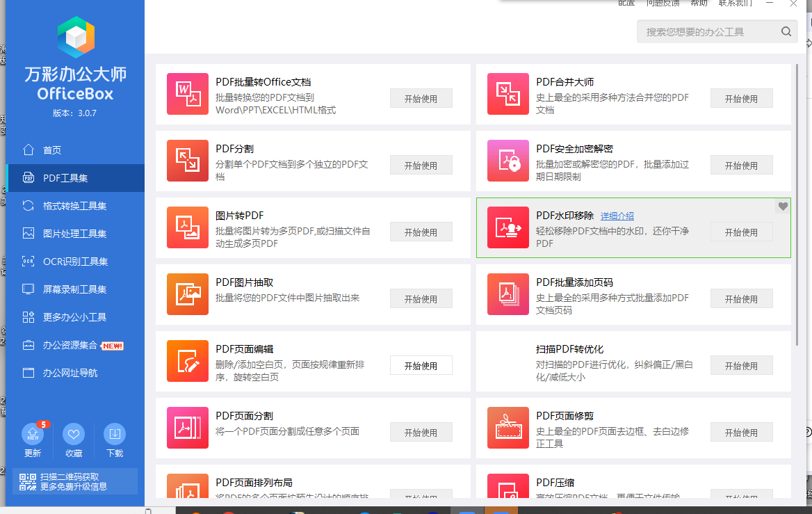This screenshot has height=514, width=812.
Task: Start using PDF图片抽取
Action: [x=421, y=299]
